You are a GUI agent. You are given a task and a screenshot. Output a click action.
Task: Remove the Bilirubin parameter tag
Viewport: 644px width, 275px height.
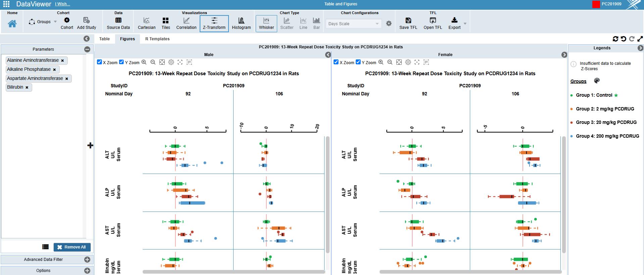27,88
